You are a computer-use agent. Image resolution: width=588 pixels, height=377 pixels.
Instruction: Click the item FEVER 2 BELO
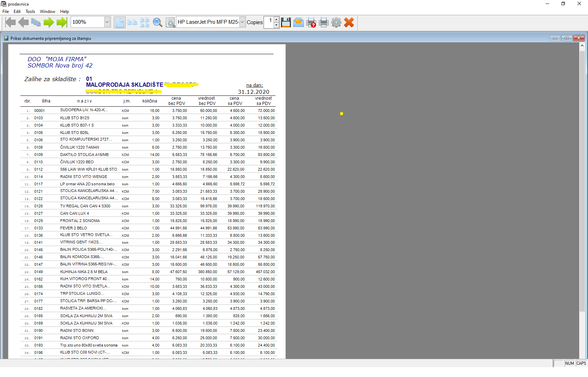pos(73,228)
